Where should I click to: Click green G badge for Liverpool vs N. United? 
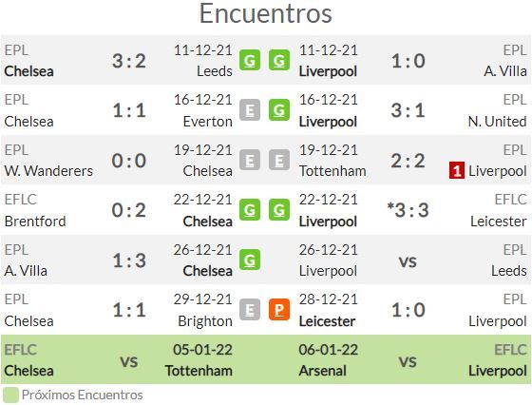[279, 110]
